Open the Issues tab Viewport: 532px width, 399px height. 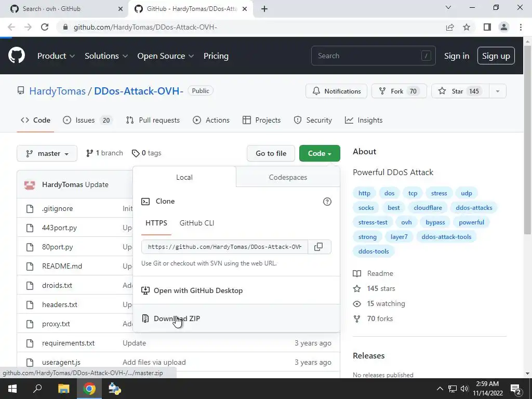coord(87,120)
